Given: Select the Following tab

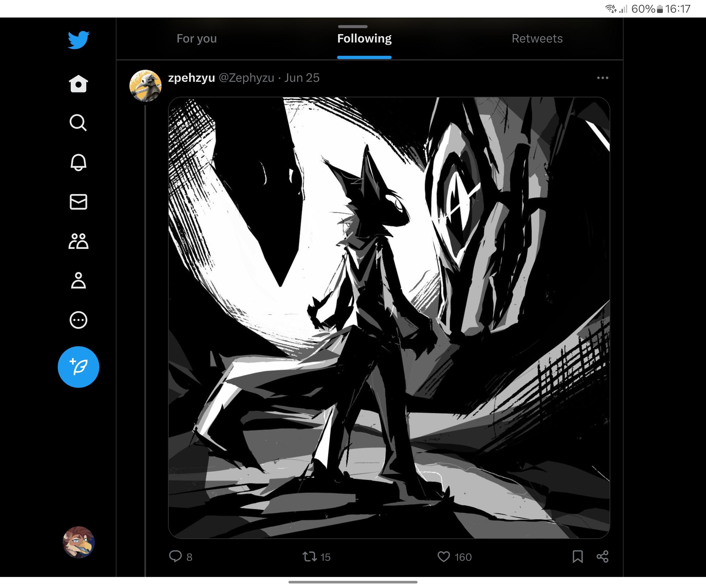Looking at the screenshot, I should tap(364, 39).
